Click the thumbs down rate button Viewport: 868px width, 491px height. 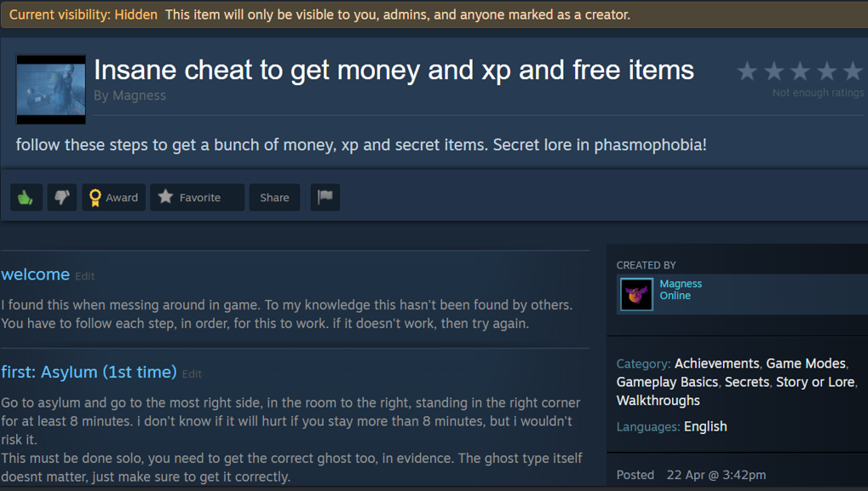click(x=62, y=197)
